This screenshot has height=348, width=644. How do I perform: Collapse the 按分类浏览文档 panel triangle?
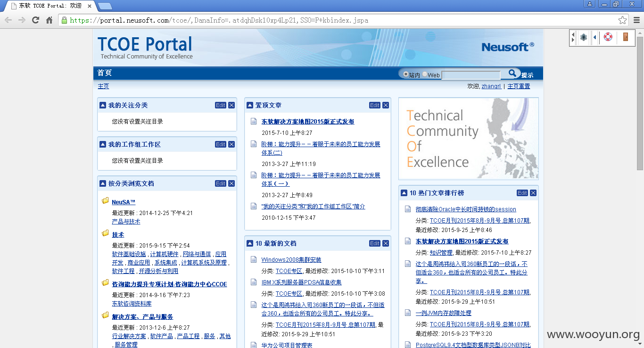click(x=103, y=183)
